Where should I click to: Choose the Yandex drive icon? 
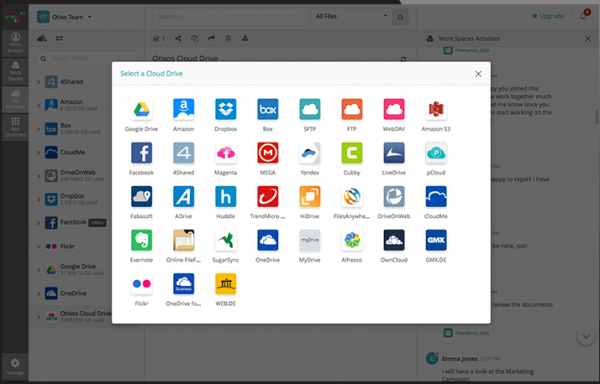tap(310, 153)
